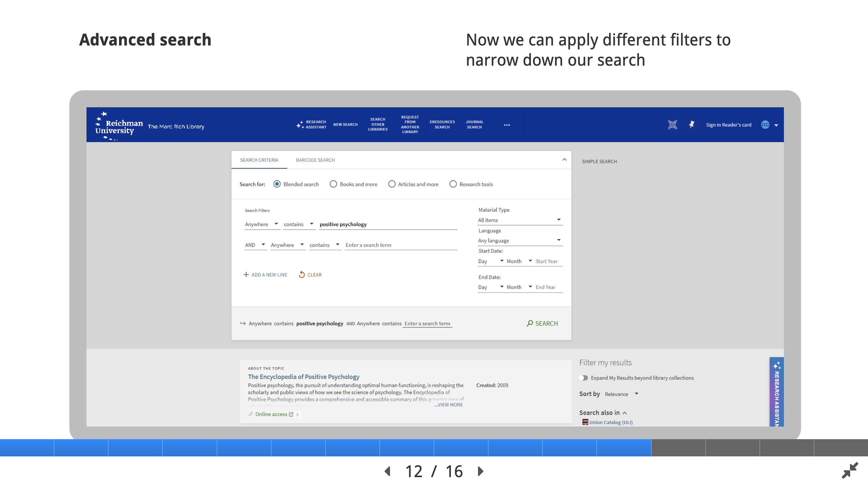Image resolution: width=868 pixels, height=491 pixels.
Task: Click the pin favorites icon
Action: point(692,125)
